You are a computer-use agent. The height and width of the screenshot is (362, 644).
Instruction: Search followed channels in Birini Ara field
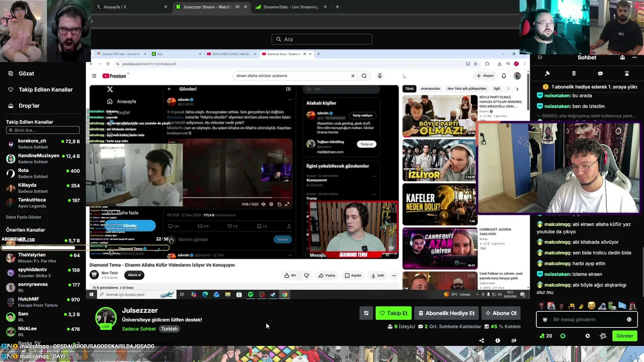click(43, 130)
